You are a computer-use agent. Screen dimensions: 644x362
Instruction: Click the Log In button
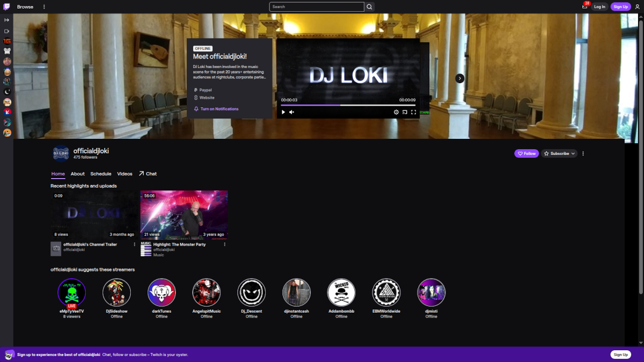click(x=599, y=7)
